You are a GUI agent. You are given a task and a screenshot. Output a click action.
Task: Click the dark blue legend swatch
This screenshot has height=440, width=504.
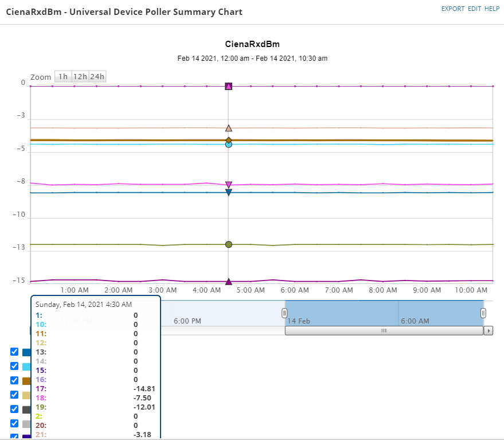pos(27,352)
